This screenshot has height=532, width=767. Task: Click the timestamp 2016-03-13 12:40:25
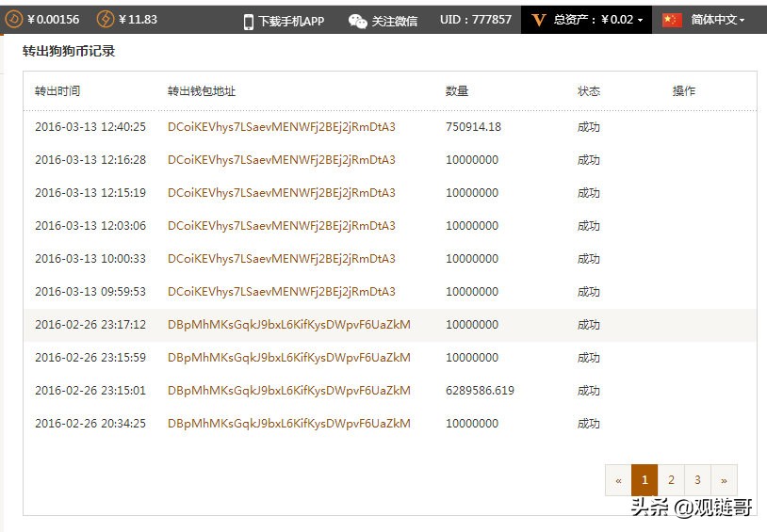coord(90,127)
